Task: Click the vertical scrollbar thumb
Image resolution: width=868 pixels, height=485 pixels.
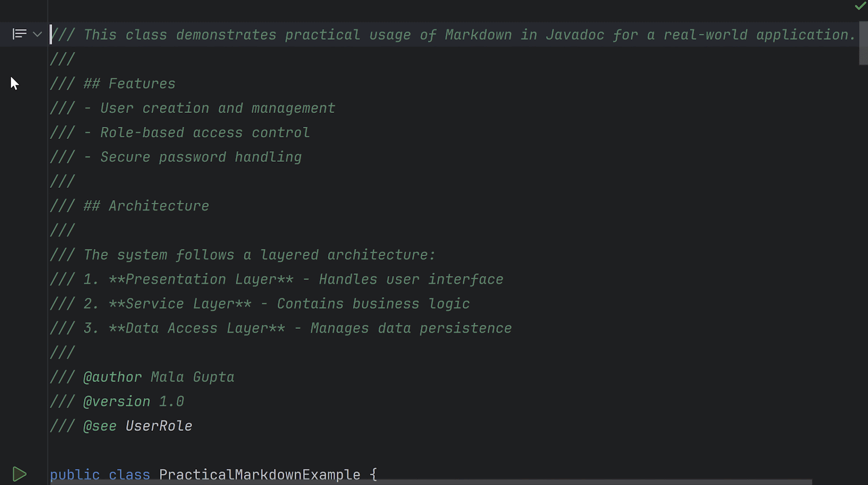Action: pyautogui.click(x=863, y=43)
